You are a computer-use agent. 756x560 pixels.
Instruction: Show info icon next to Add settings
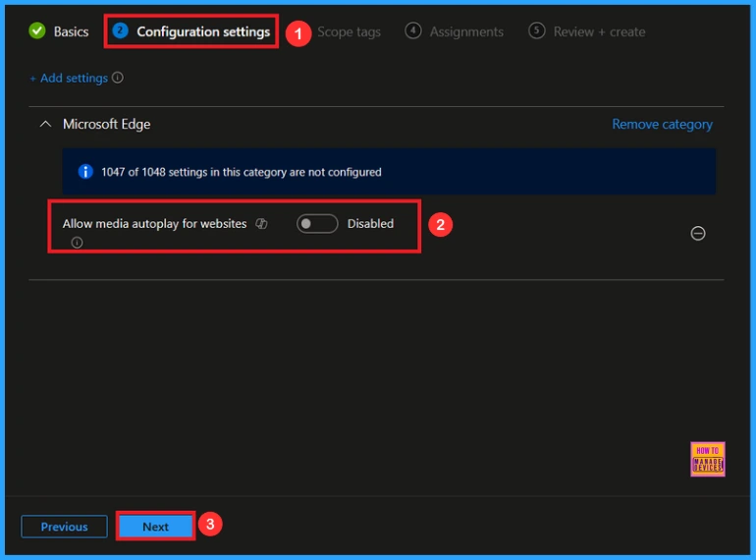tap(118, 78)
